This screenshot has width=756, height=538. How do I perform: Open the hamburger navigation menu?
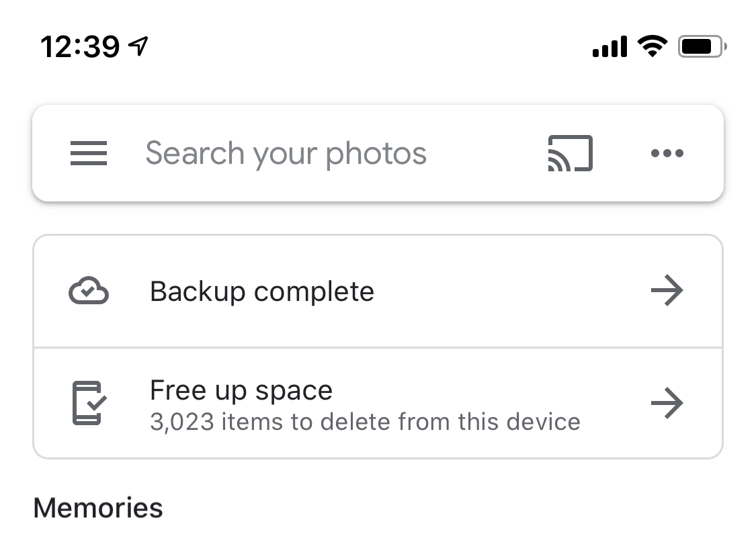click(x=89, y=153)
